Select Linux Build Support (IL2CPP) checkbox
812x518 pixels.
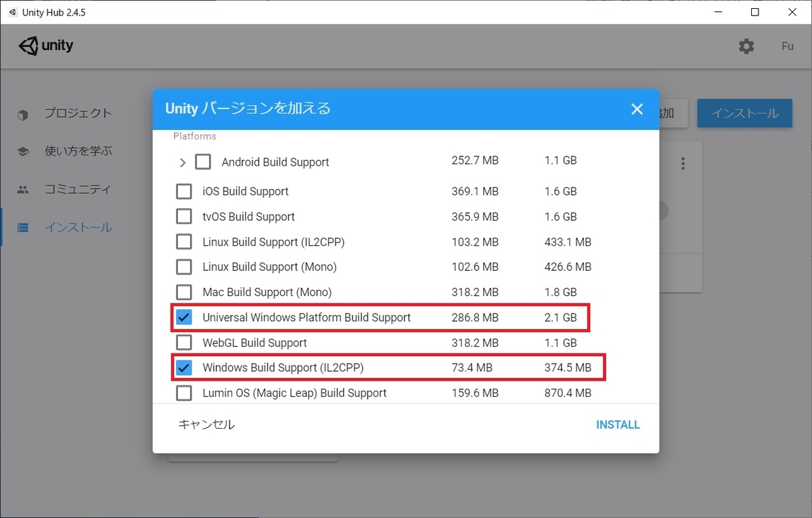click(184, 242)
